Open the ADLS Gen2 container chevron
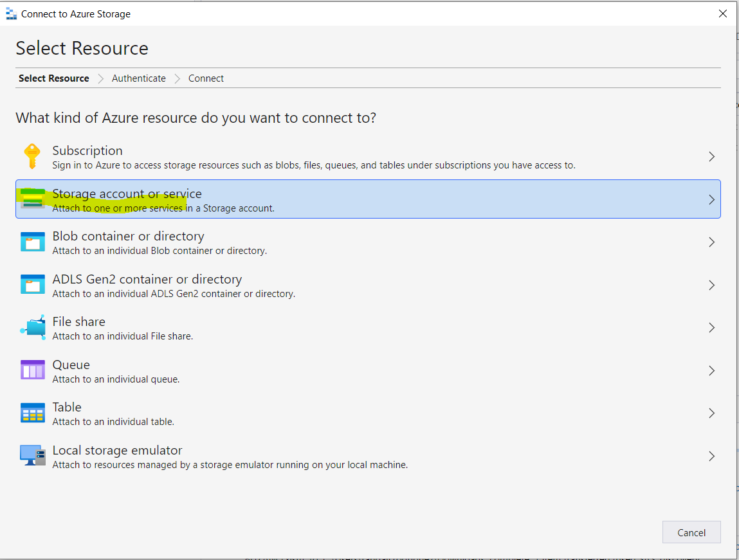 pos(711,285)
